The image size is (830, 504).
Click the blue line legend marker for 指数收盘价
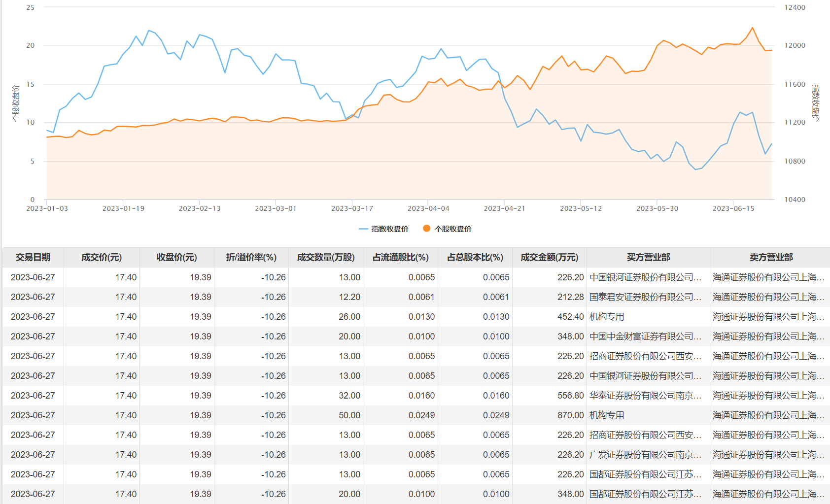click(x=363, y=229)
